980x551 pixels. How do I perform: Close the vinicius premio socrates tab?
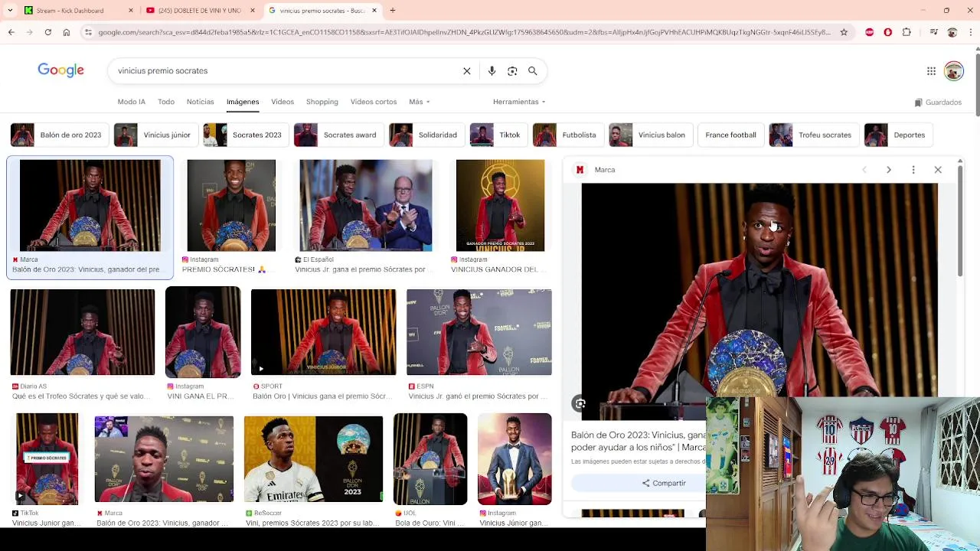374,11
